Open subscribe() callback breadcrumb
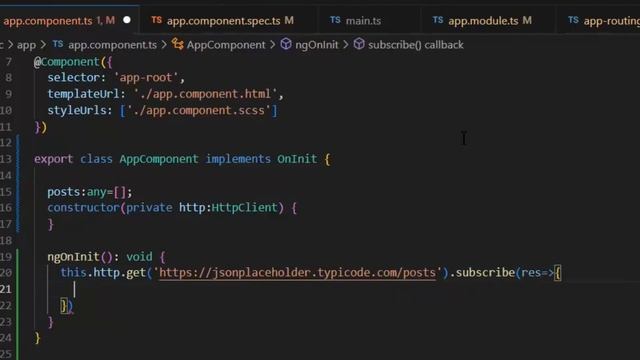This screenshot has width=640, height=360. click(416, 45)
